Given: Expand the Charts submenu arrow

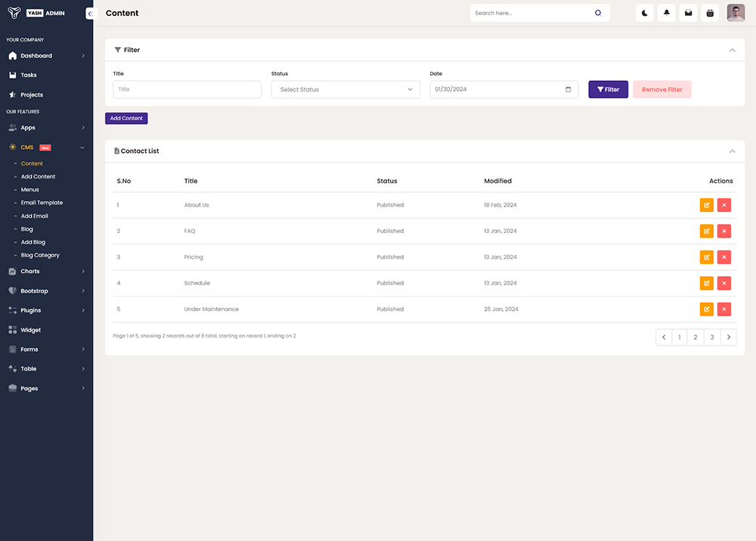Looking at the screenshot, I should 83,272.
